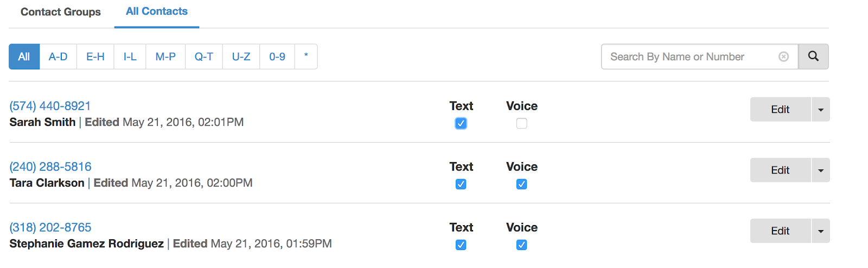The width and height of the screenshot is (868, 268).
Task: Clear the search field with the x icon
Action: (783, 56)
